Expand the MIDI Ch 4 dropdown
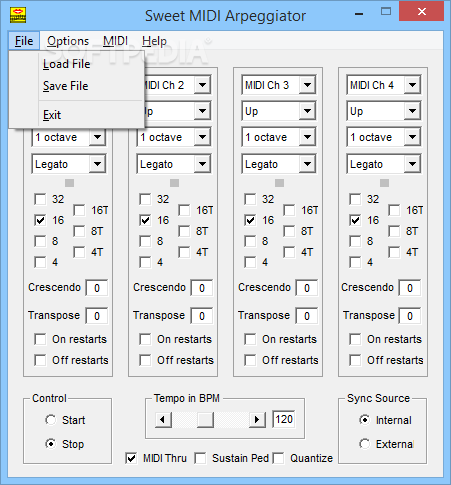Image resolution: width=451 pixels, height=485 pixels. [x=412, y=85]
